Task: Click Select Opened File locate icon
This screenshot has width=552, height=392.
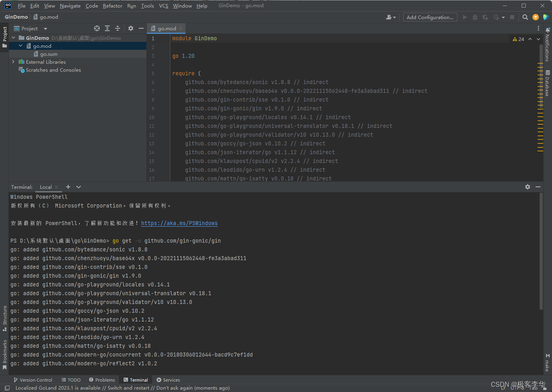Action: pos(97,28)
